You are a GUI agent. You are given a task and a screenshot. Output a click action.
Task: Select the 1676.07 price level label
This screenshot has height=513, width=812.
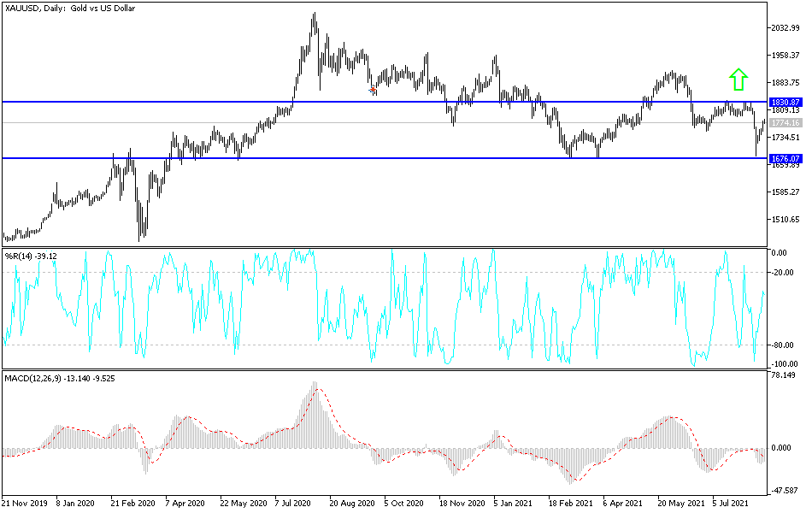click(x=786, y=158)
